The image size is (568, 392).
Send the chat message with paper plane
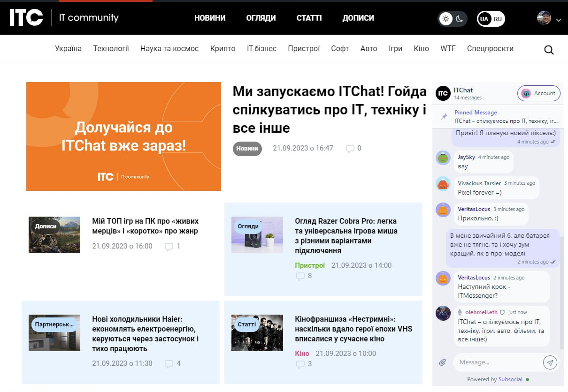(550, 362)
